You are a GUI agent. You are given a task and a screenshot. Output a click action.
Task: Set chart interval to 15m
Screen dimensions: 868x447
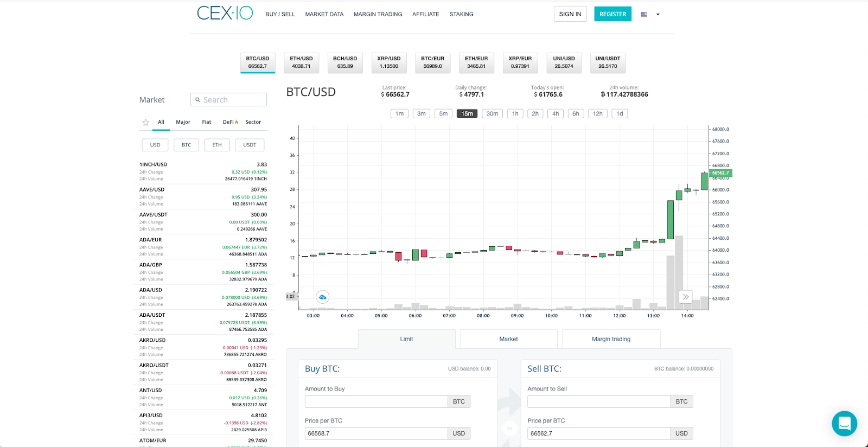[467, 114]
